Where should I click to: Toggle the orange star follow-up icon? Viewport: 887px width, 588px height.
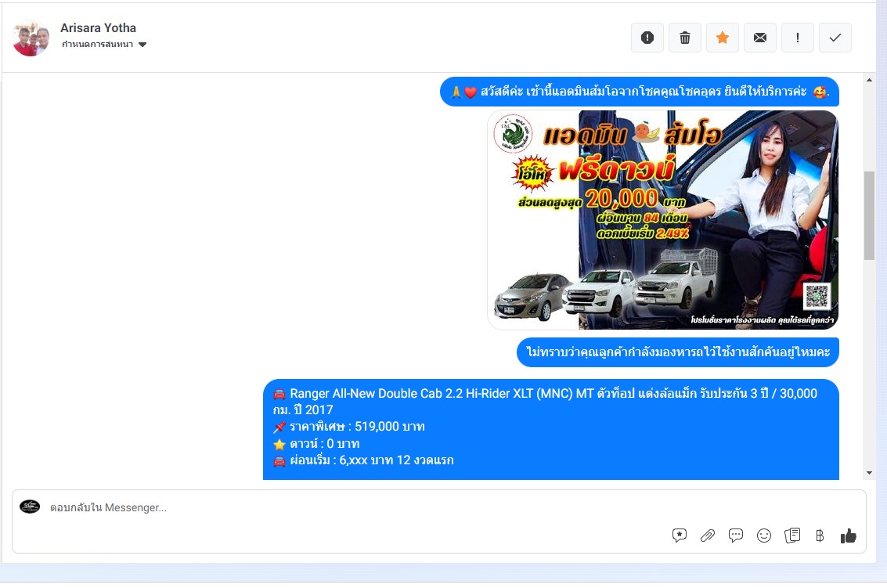tap(723, 38)
